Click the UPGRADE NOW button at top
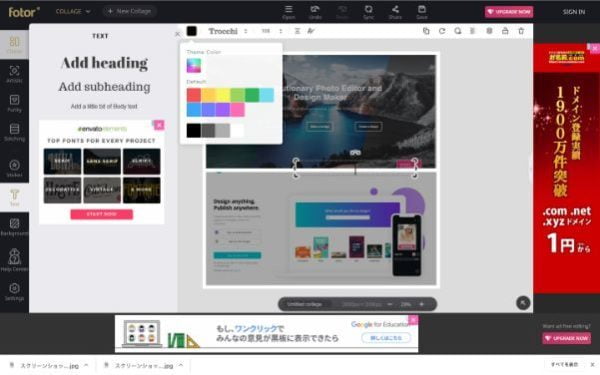This screenshot has height=375, width=600. pos(509,12)
